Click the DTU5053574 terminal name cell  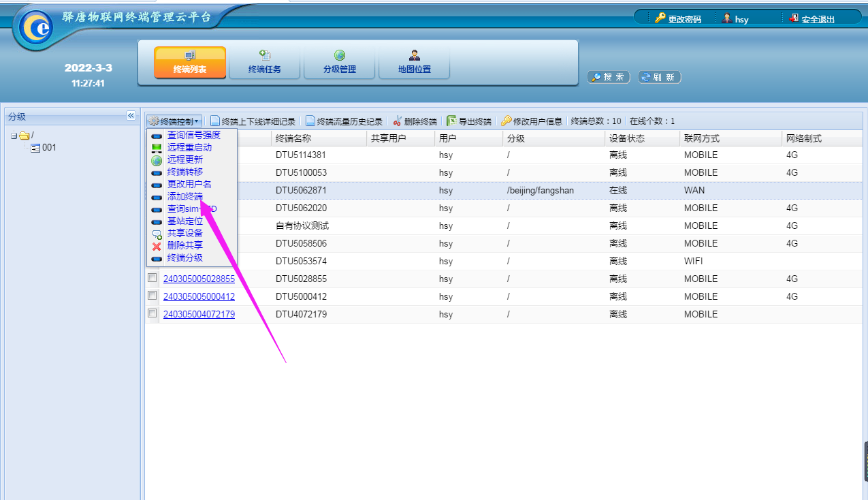tap(301, 261)
